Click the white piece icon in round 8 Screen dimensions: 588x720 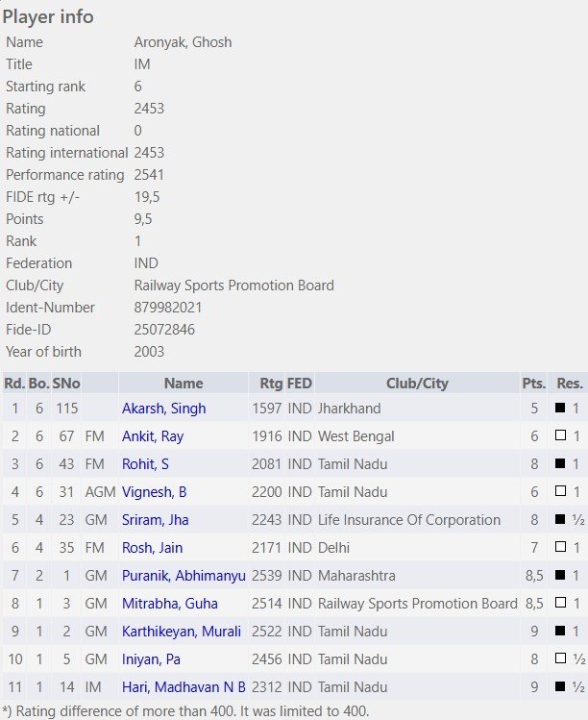coord(560,602)
